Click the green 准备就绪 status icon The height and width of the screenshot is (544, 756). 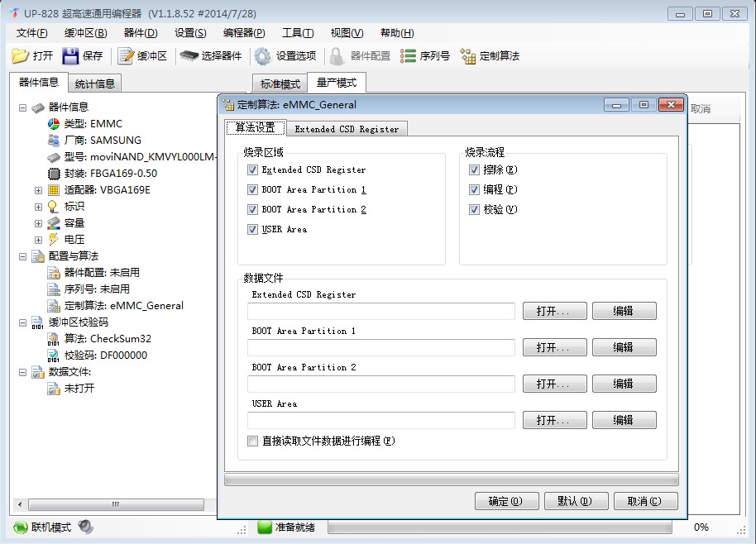[265, 527]
